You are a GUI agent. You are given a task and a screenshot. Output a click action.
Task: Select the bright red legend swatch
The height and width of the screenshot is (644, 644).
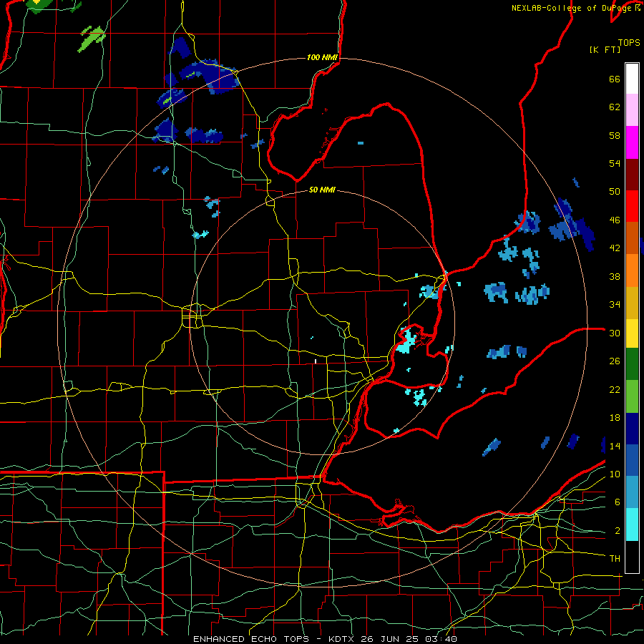pos(632,206)
